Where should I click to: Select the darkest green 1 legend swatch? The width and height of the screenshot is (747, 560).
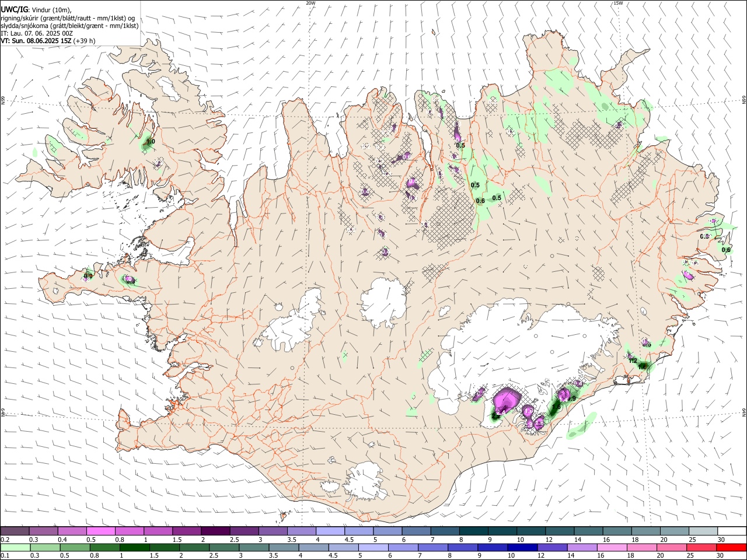(134, 547)
